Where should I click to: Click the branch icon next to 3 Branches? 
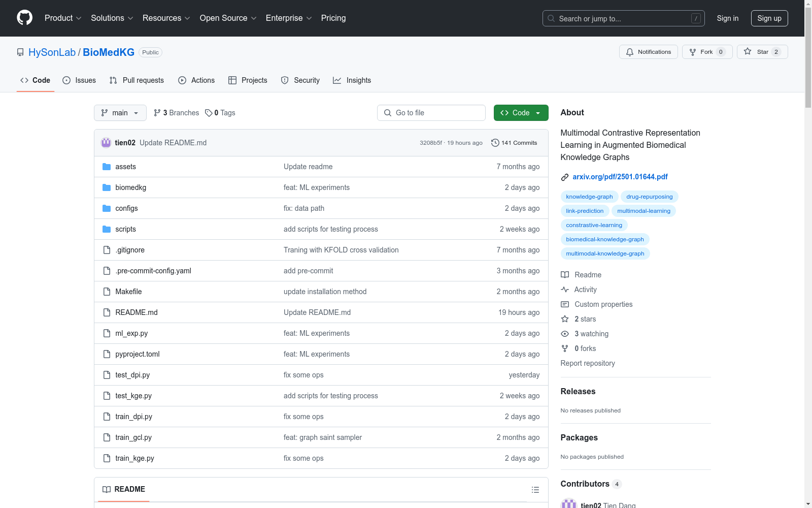(x=157, y=113)
